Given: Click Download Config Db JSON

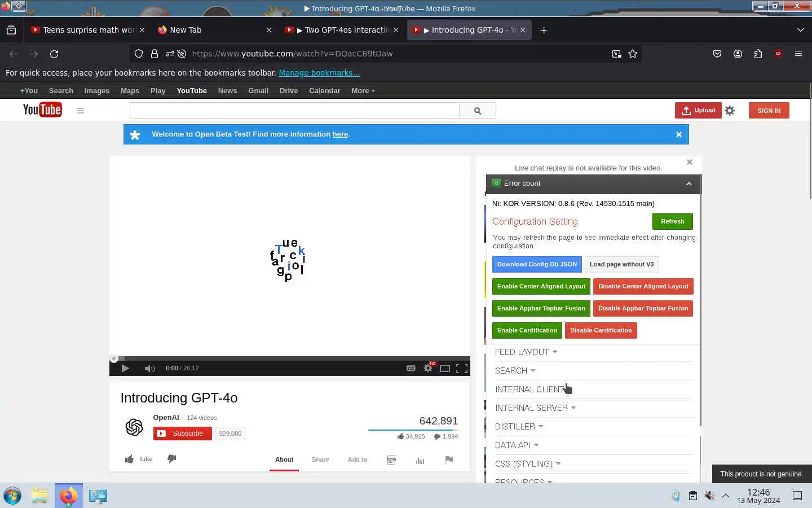Looking at the screenshot, I should coord(537,264).
